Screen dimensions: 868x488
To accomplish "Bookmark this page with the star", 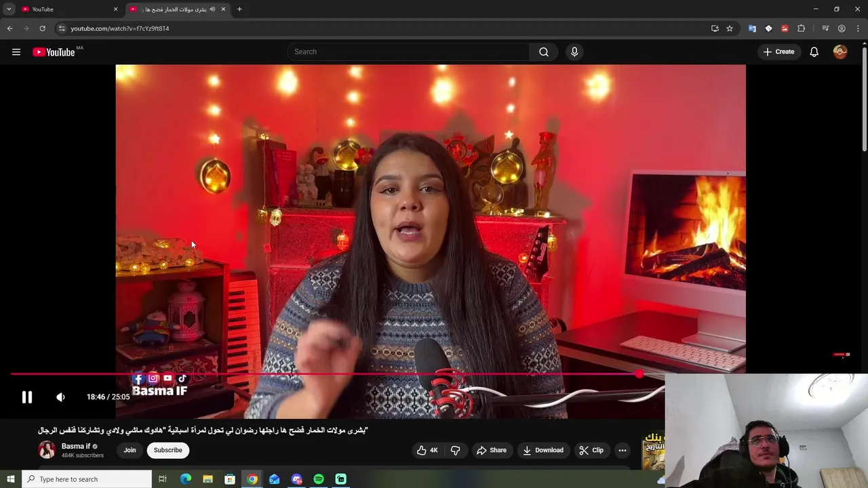I will point(730,28).
